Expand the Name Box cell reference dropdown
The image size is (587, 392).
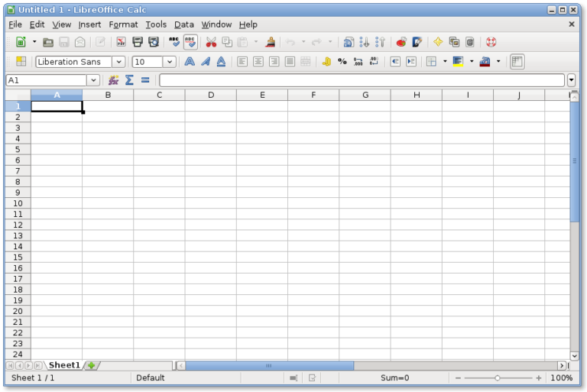pos(93,80)
